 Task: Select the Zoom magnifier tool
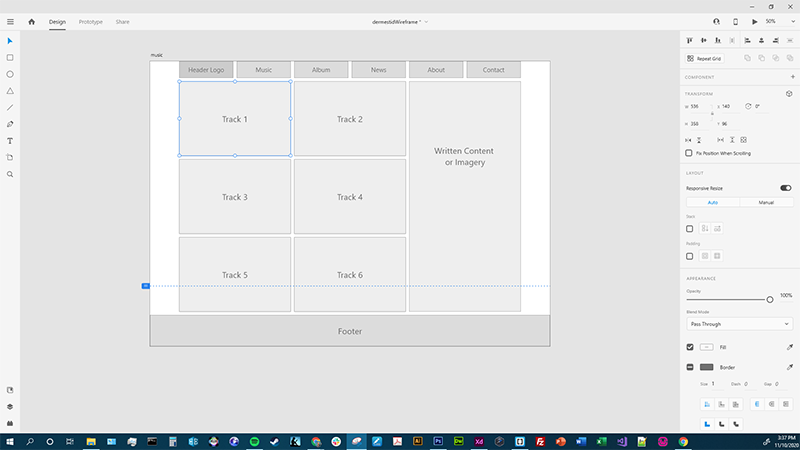coord(10,174)
